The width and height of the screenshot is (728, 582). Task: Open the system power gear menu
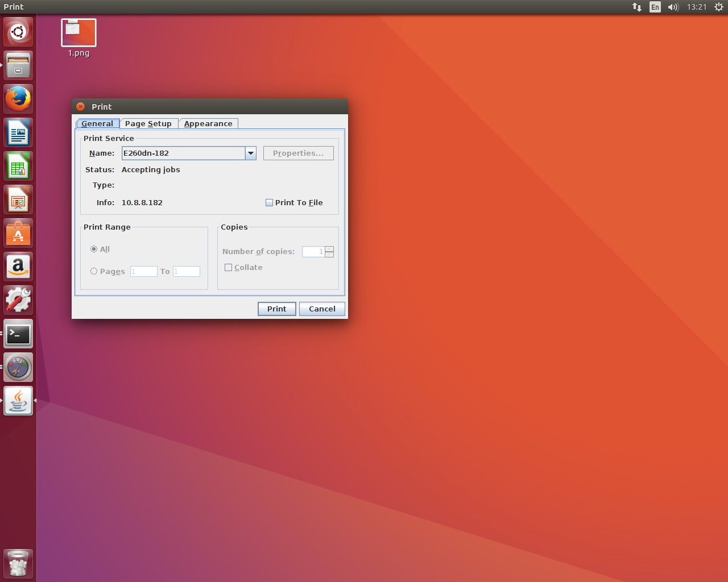tap(718, 7)
